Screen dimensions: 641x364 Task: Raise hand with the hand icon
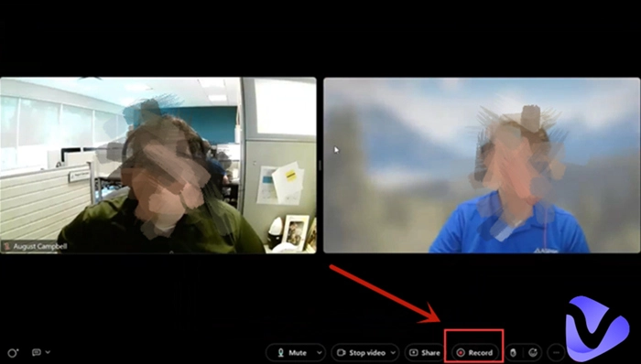tap(513, 353)
